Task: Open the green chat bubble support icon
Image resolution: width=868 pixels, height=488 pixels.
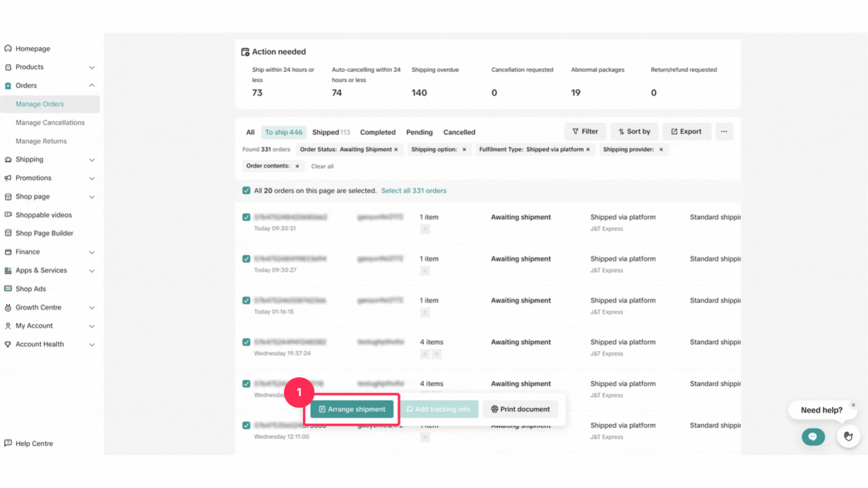Action: (813, 436)
